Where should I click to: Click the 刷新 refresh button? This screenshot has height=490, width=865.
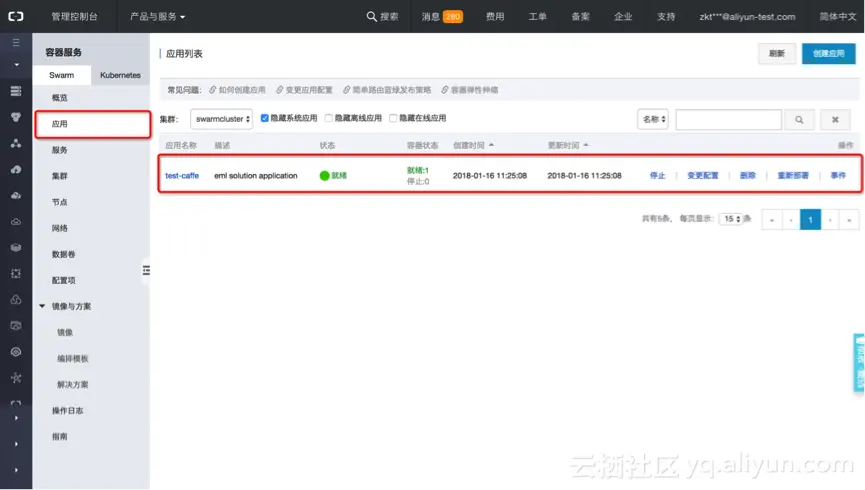click(777, 54)
